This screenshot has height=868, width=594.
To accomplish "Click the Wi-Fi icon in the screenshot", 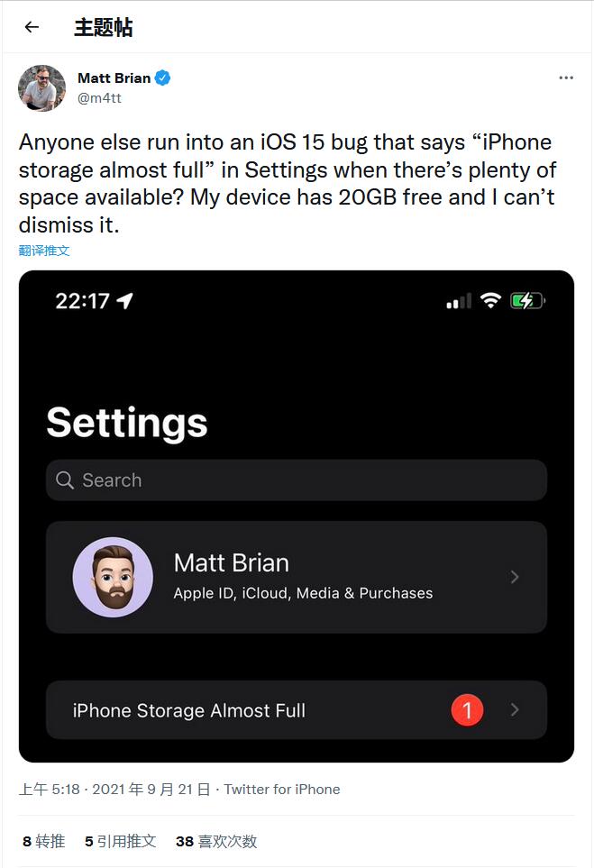I will click(x=490, y=300).
